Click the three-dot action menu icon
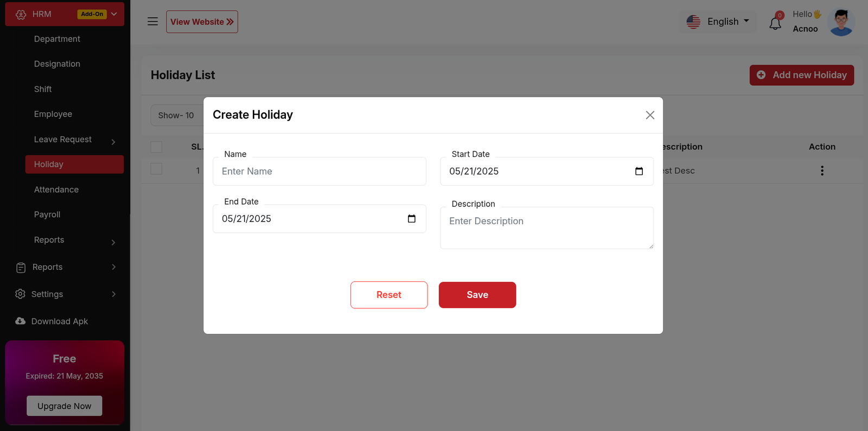 tap(822, 171)
